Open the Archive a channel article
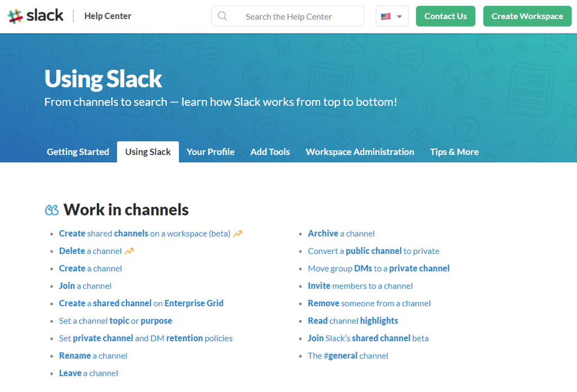This screenshot has height=392, width=577. [341, 234]
